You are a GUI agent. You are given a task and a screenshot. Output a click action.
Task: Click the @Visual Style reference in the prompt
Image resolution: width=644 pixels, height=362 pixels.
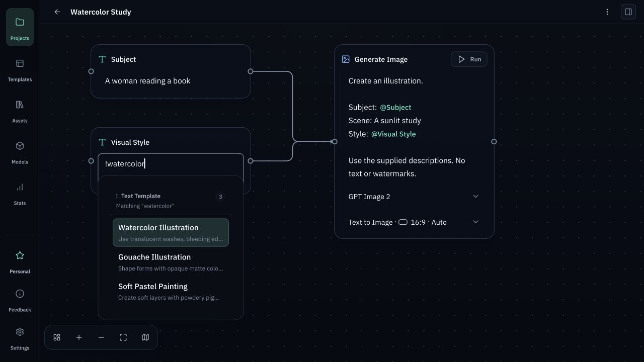click(x=393, y=134)
